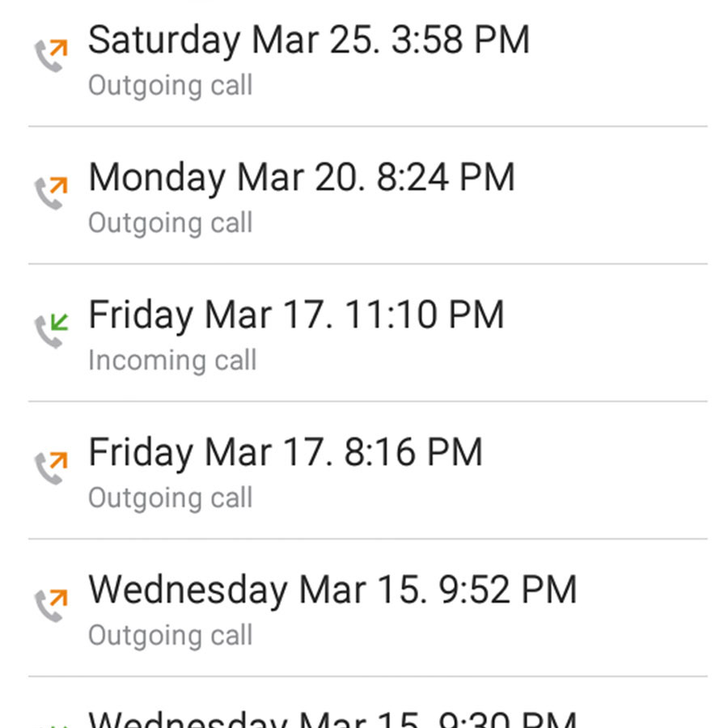The height and width of the screenshot is (728, 728).
Task: Click outgoing call icon for Saturday Mar 25
Action: point(51,57)
